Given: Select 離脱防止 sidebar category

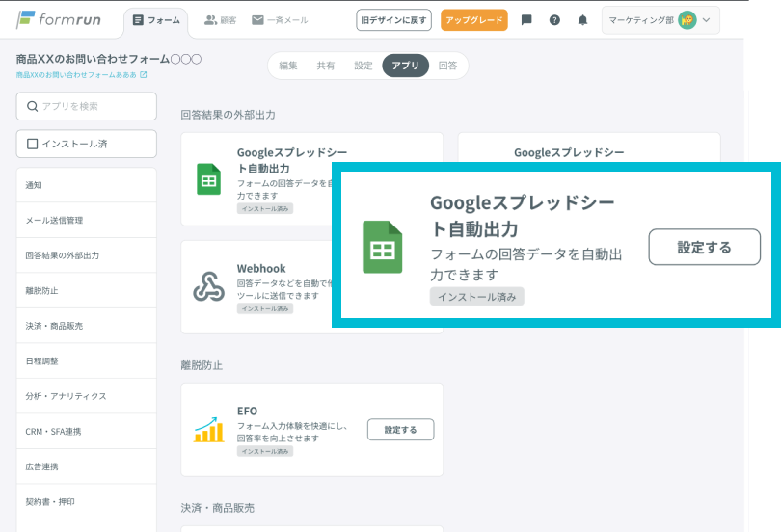Looking at the screenshot, I should pyautogui.click(x=87, y=291).
